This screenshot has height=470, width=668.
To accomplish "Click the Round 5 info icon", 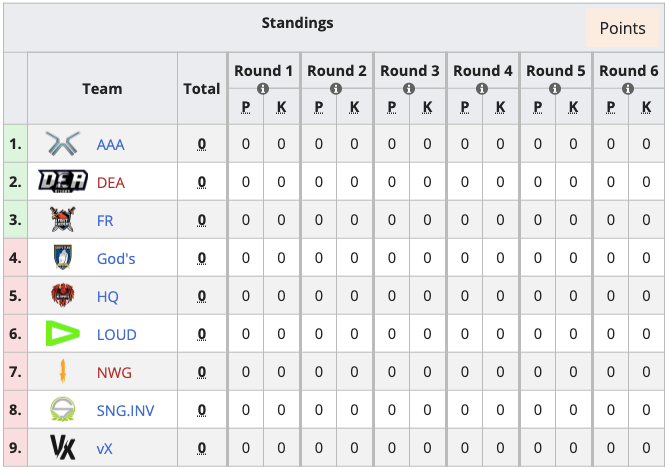I will click(x=555, y=89).
